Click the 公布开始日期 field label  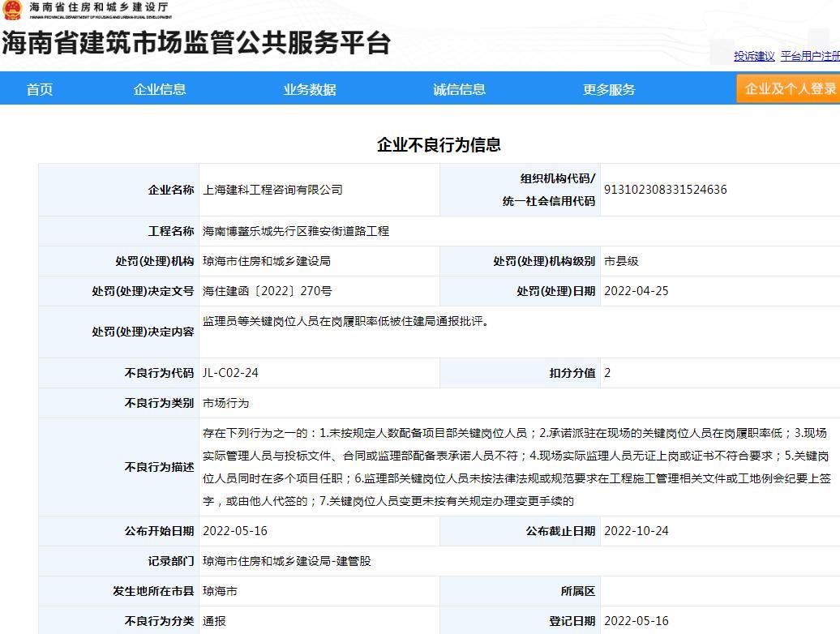(x=159, y=531)
